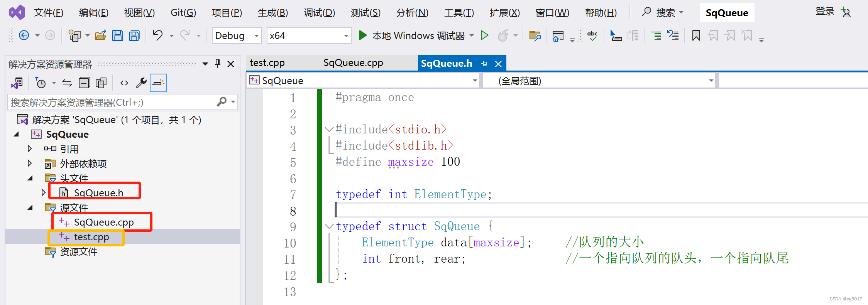The width and height of the screenshot is (868, 305).
Task: Close the Solution Explorer panel
Action: (x=231, y=64)
